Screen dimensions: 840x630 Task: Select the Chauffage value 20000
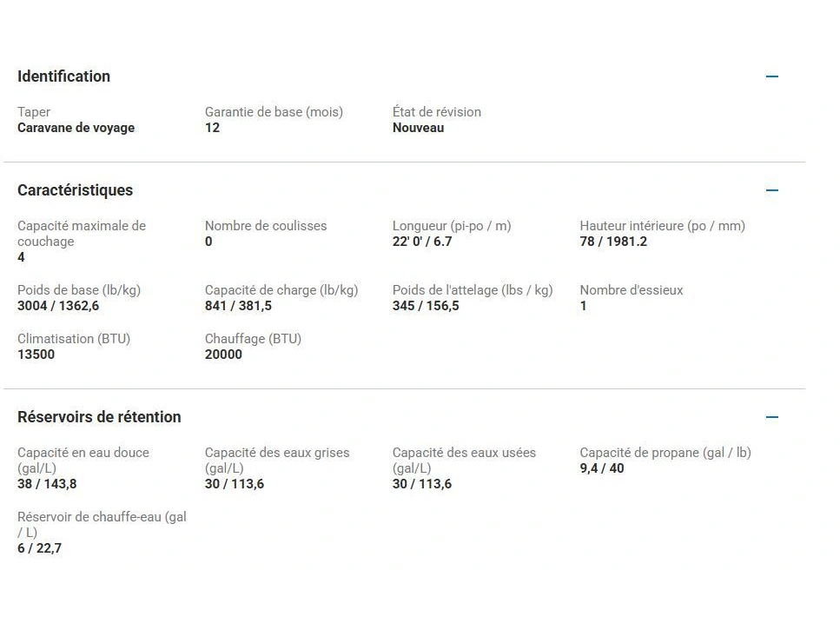coord(223,355)
